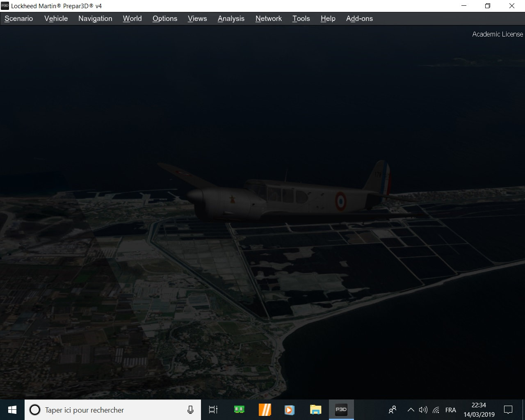The image size is (525, 420).
Task: Open the Vehicle menu
Action: pyautogui.click(x=56, y=18)
